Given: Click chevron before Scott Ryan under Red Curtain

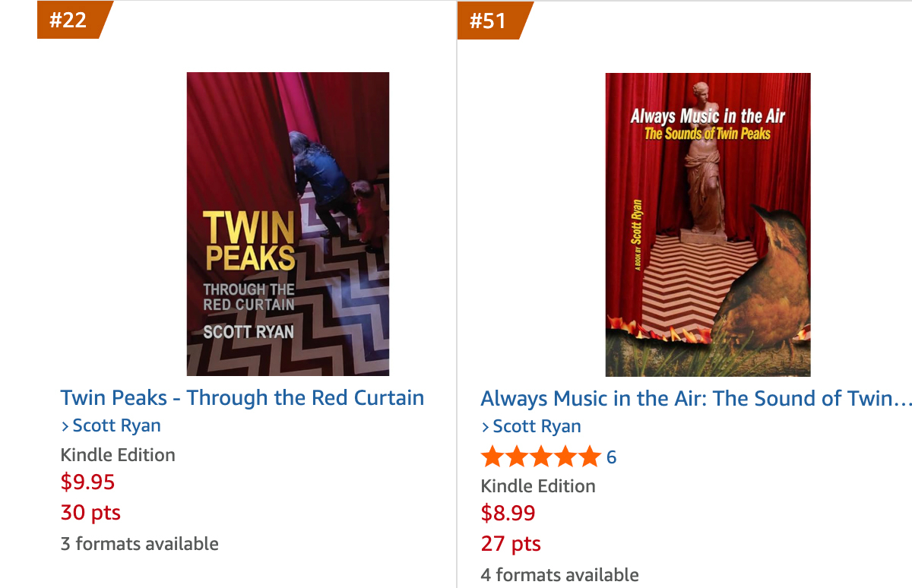Looking at the screenshot, I should pyautogui.click(x=65, y=426).
